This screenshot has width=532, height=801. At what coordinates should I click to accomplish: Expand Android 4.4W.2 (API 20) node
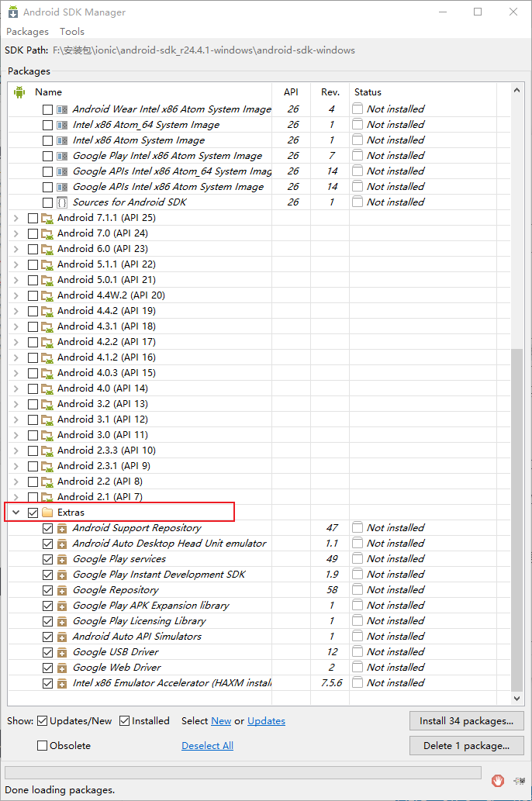coord(16,295)
